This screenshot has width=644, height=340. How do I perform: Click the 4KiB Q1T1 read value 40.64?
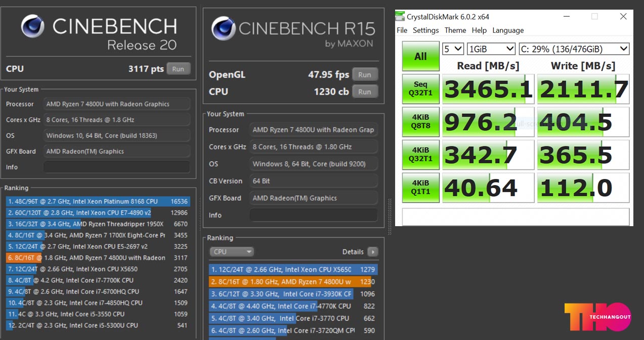tap(488, 188)
